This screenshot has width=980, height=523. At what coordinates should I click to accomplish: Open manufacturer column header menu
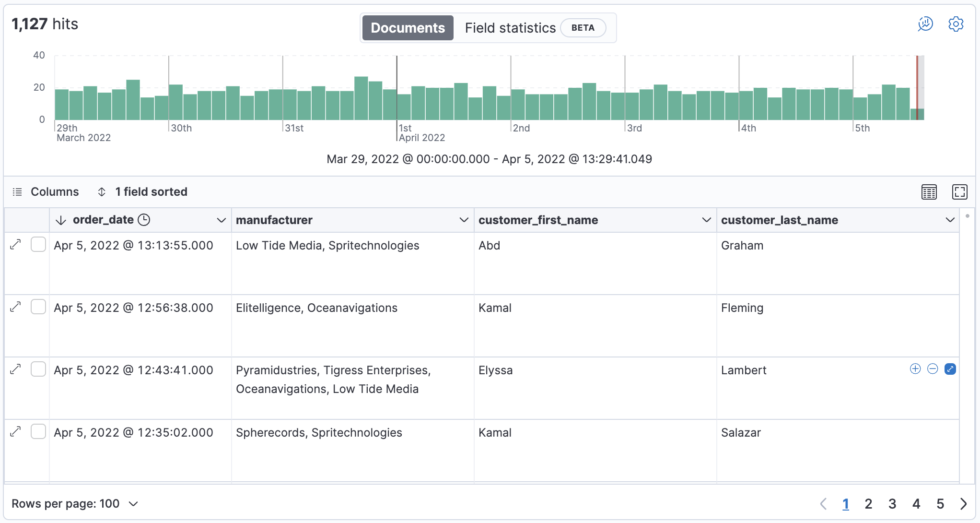[463, 220]
